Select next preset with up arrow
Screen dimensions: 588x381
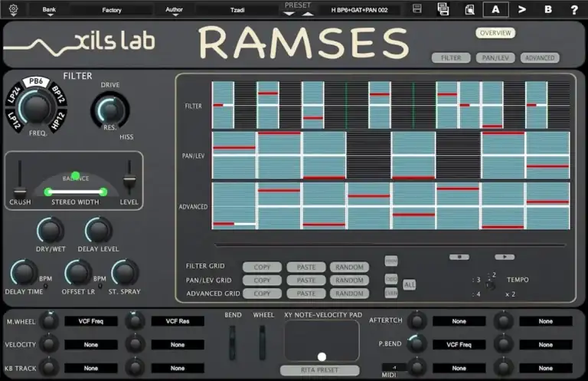point(308,14)
